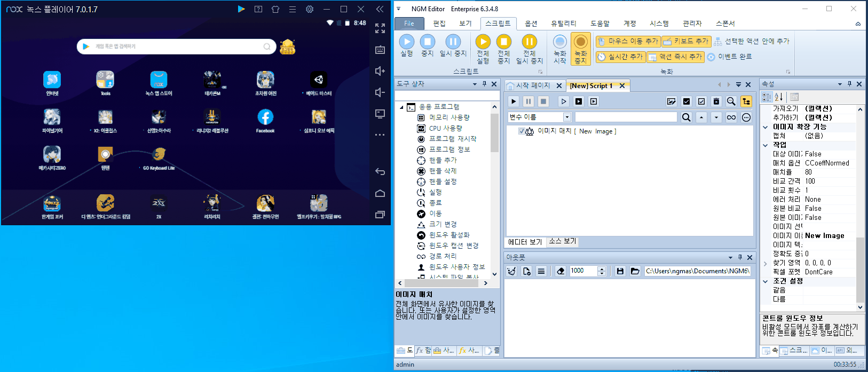The image size is (868, 372).
Task: Click the yellow 전체 일시 중지 button
Action: 529,49
